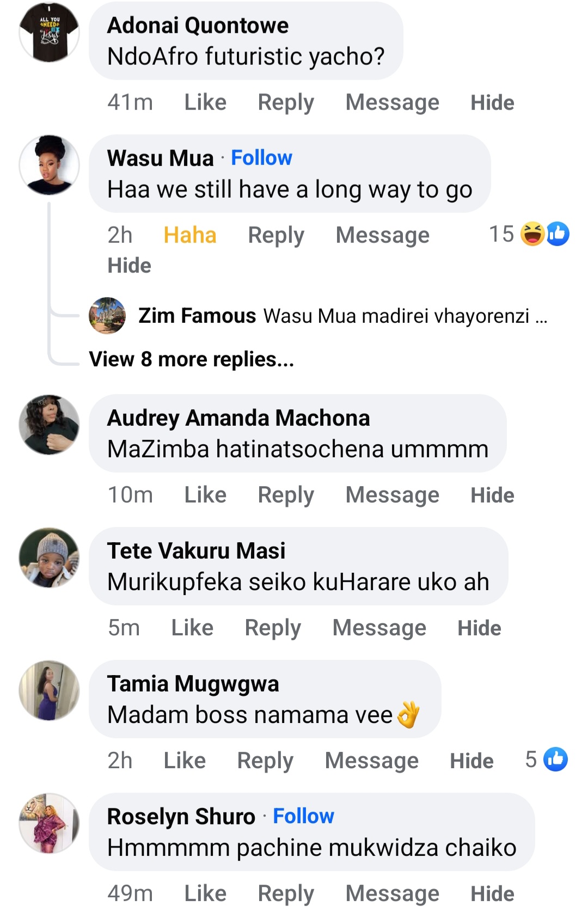View reactions on Wasu Mua's comment
588x913 pixels.
pyautogui.click(x=529, y=234)
